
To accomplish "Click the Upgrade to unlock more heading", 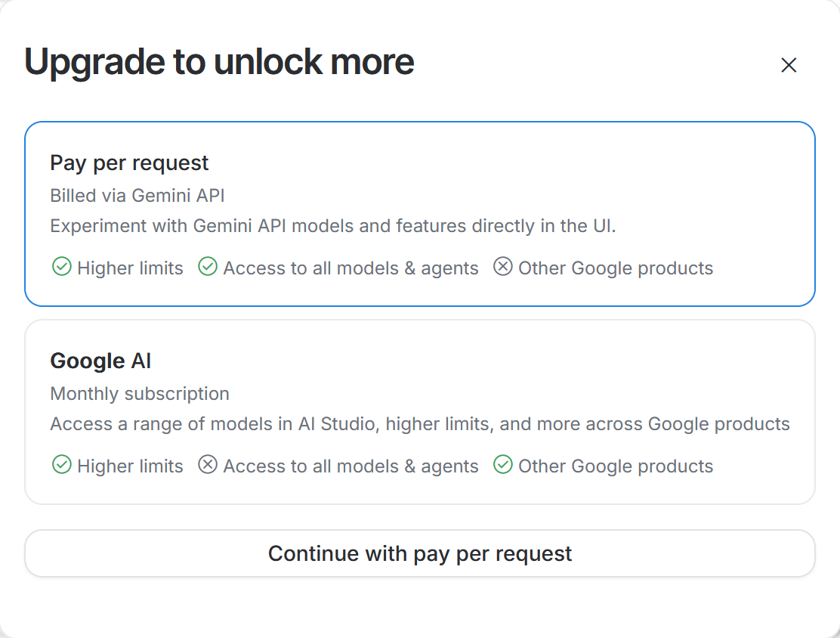I will (x=219, y=62).
